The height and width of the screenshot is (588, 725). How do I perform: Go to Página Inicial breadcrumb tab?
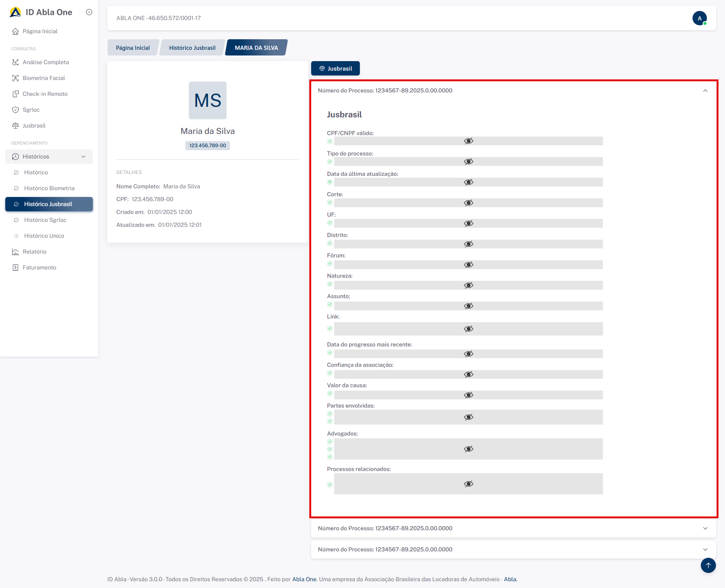[x=133, y=48]
